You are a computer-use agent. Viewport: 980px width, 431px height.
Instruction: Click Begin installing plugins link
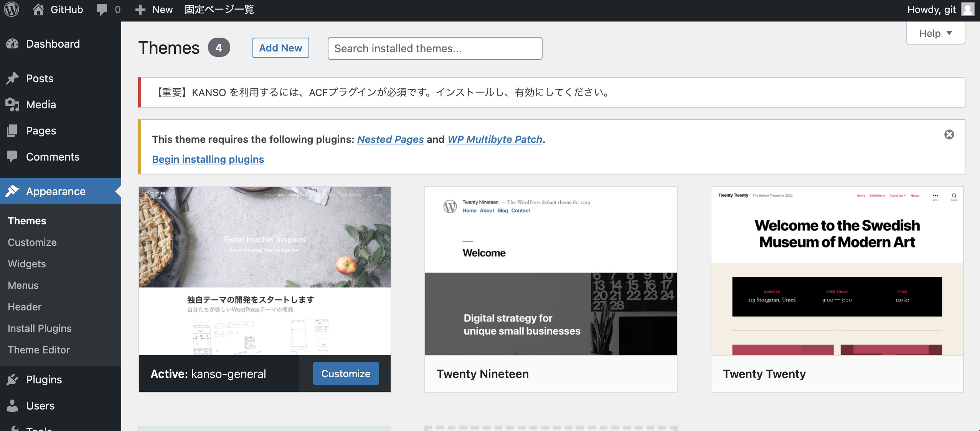(x=208, y=159)
